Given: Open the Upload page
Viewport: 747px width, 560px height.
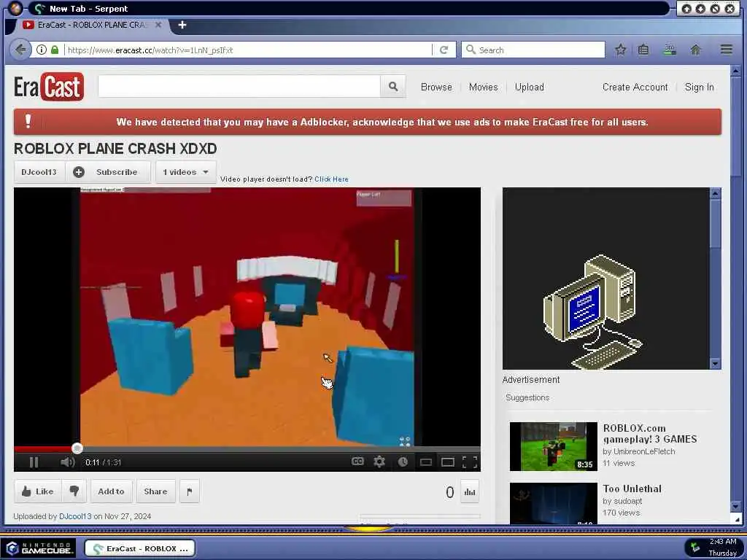Looking at the screenshot, I should pos(530,87).
